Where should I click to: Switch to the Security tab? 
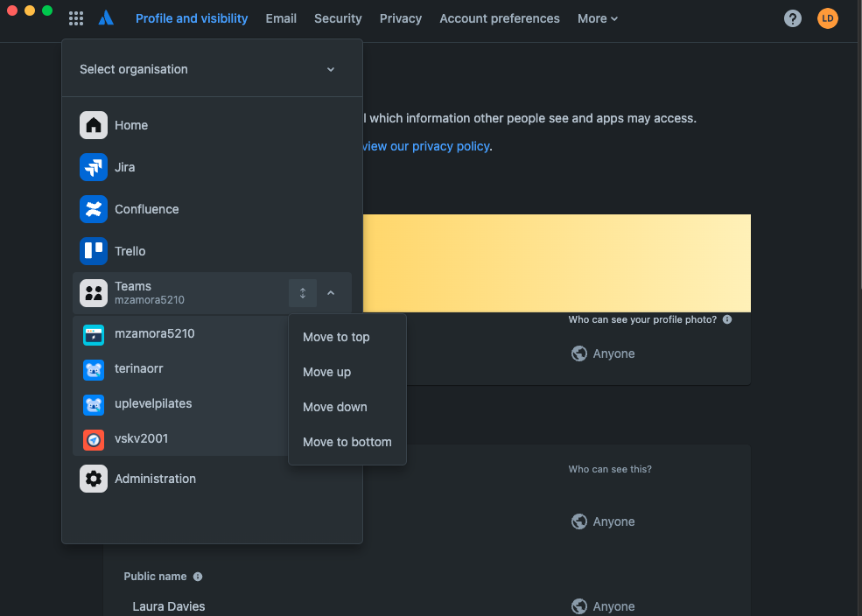pos(338,18)
